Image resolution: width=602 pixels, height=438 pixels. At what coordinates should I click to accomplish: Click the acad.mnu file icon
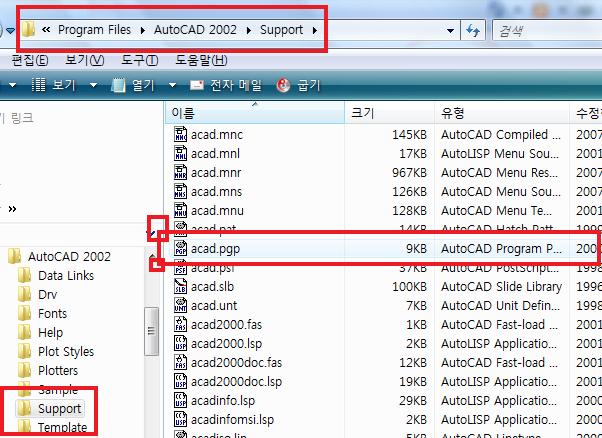point(180,210)
